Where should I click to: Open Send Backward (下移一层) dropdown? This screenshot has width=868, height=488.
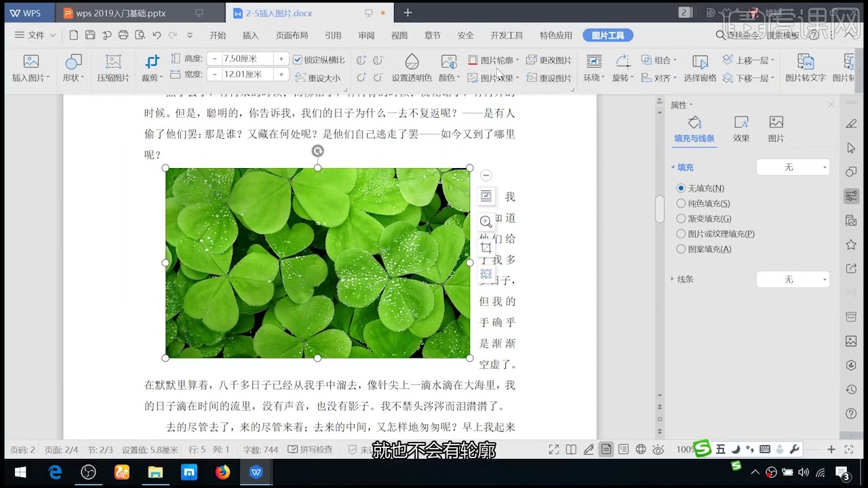[x=749, y=78]
